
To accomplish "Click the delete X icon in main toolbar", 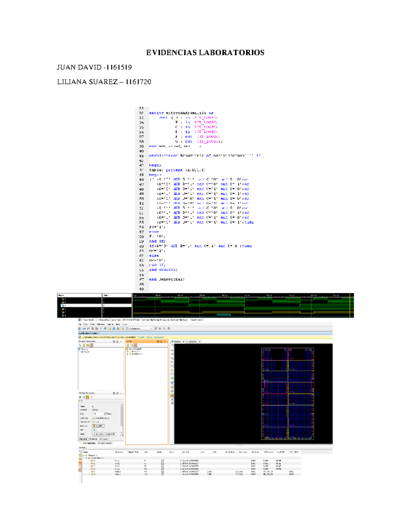I will pos(101,329).
